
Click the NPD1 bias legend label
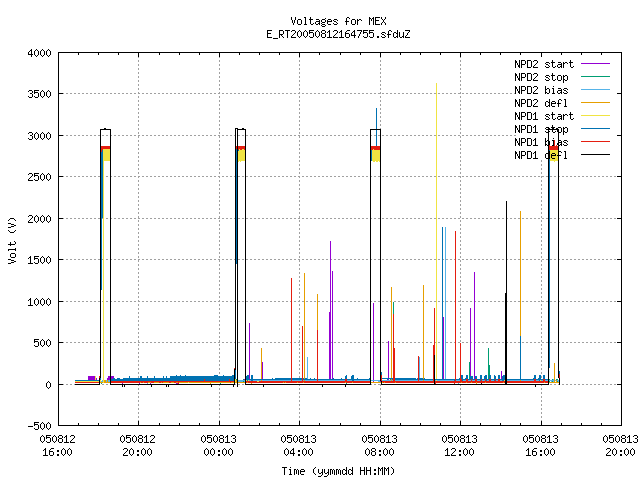(541, 142)
